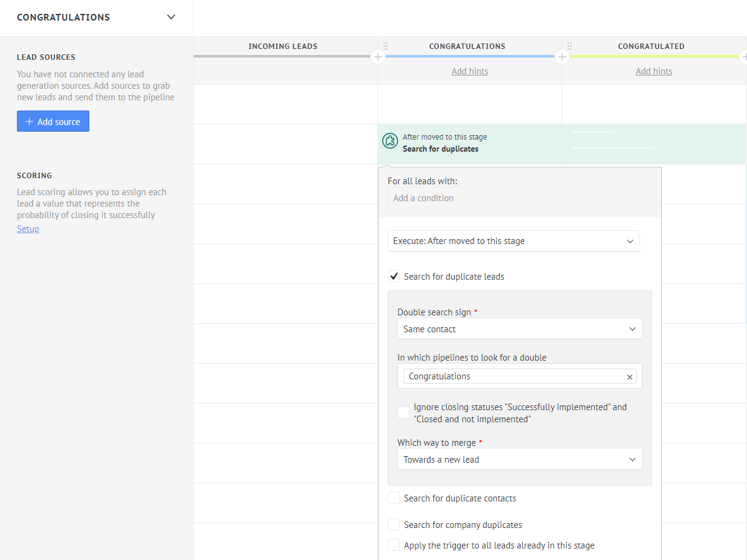Image resolution: width=747 pixels, height=560 pixels.
Task: Expand the Congratulations pipeline title chevron
Action: pyautogui.click(x=171, y=17)
